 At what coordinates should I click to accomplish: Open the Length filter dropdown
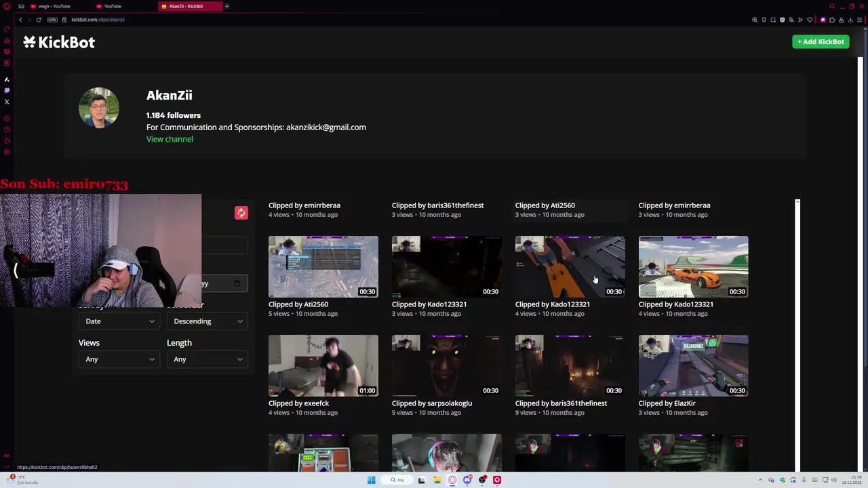click(x=208, y=359)
